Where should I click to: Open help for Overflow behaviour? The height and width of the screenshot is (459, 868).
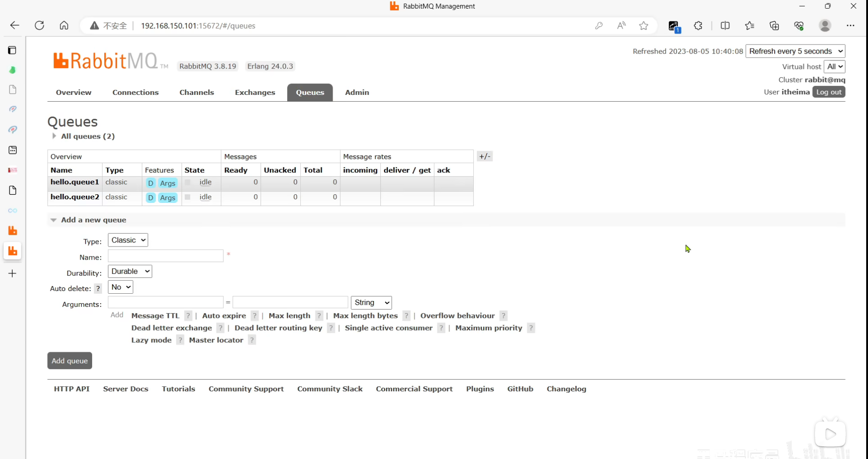pyautogui.click(x=503, y=316)
